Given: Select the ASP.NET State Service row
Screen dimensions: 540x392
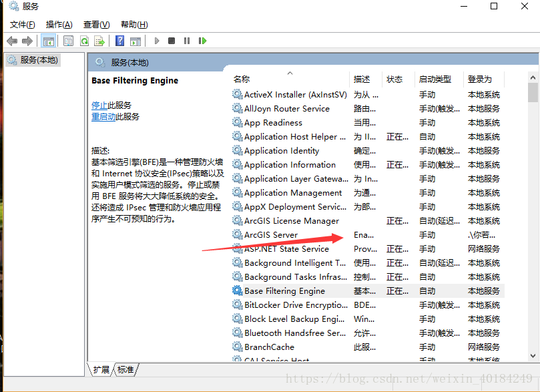Looking at the screenshot, I should 368,248.
